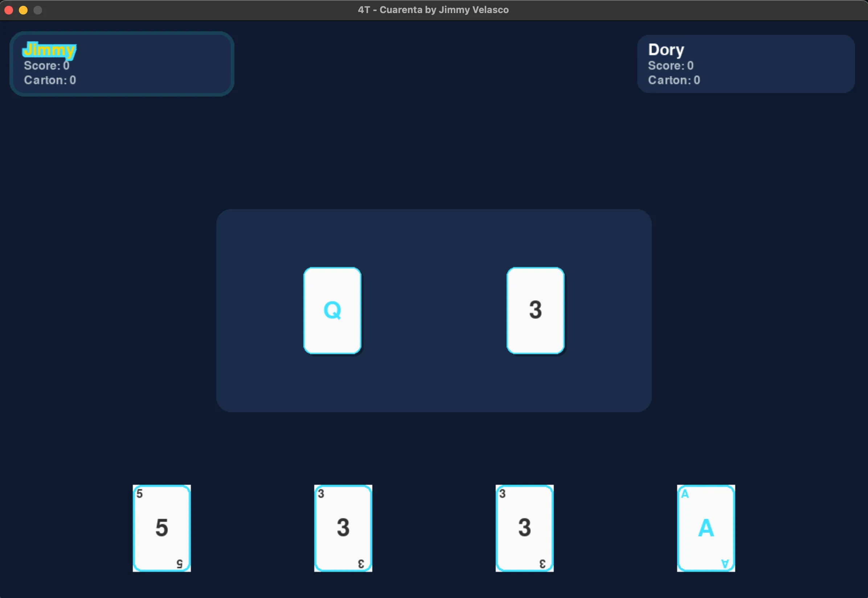The width and height of the screenshot is (868, 598).
Task: Click the Queen card on the table
Action: click(332, 310)
